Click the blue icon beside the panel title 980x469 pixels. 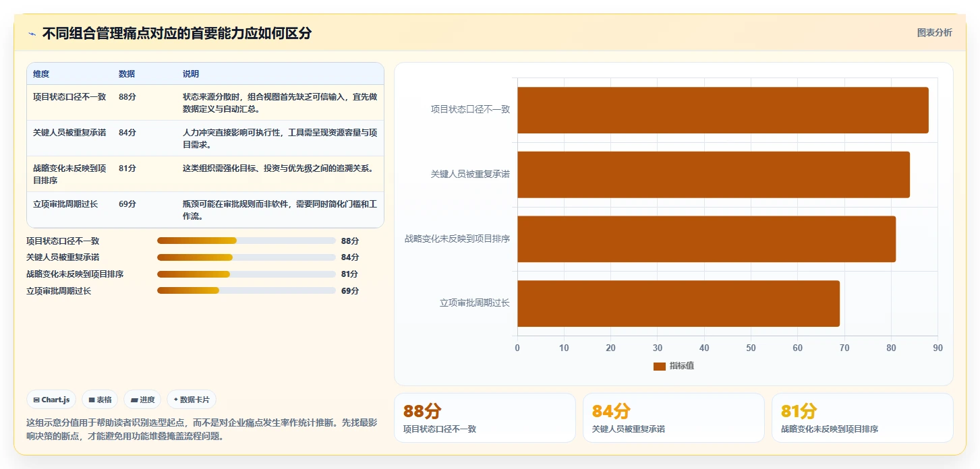[32, 34]
